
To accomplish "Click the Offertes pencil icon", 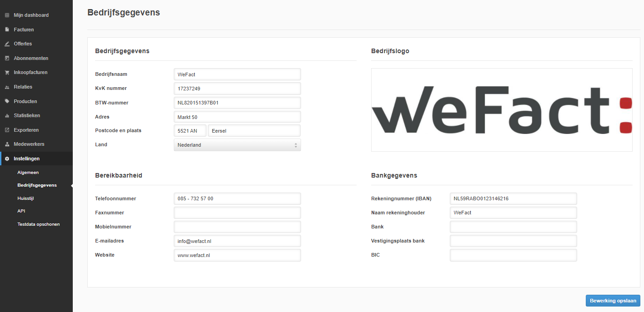I will click(7, 44).
